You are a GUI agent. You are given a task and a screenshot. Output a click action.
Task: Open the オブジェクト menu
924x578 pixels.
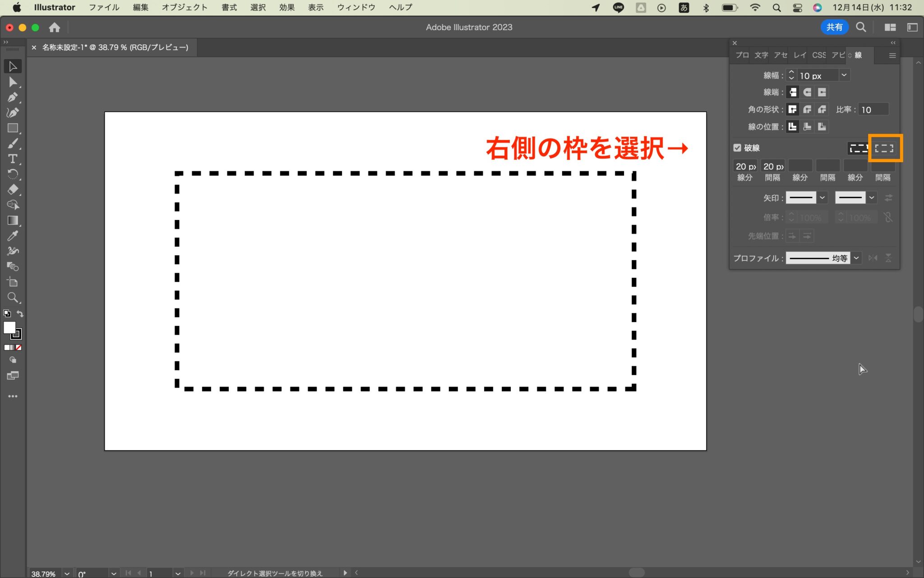[x=185, y=7]
